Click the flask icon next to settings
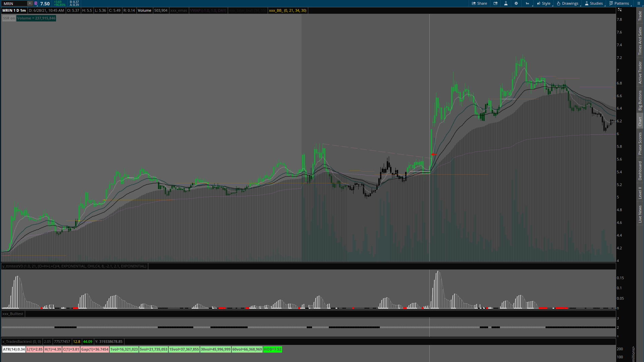 coord(506,3)
